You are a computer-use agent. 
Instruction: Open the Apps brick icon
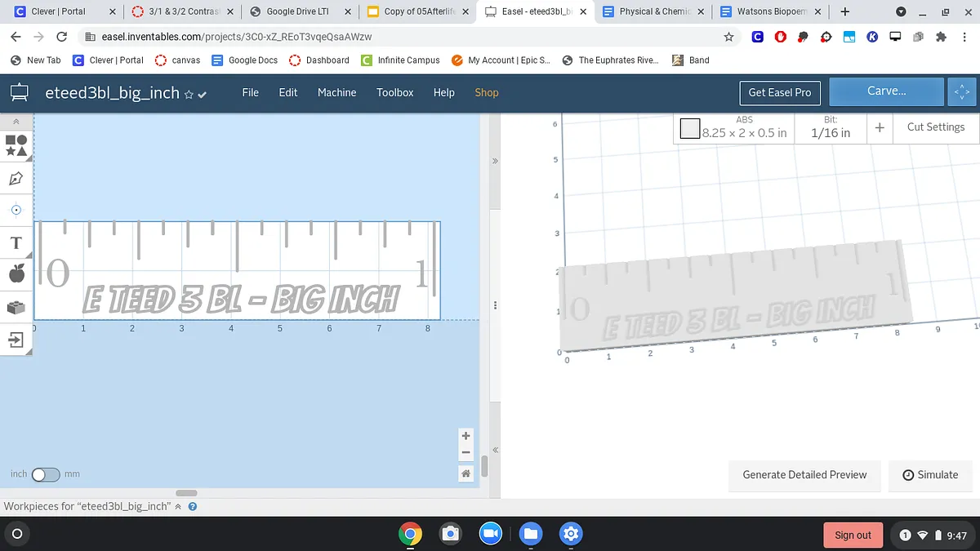tap(16, 307)
